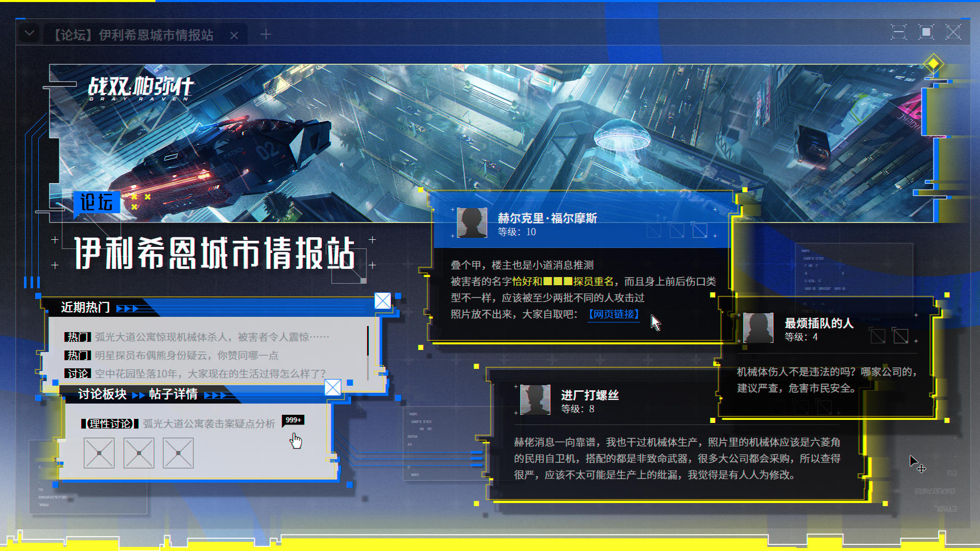
Task: Click the yellow diamond icon on banner corner
Action: (x=933, y=64)
